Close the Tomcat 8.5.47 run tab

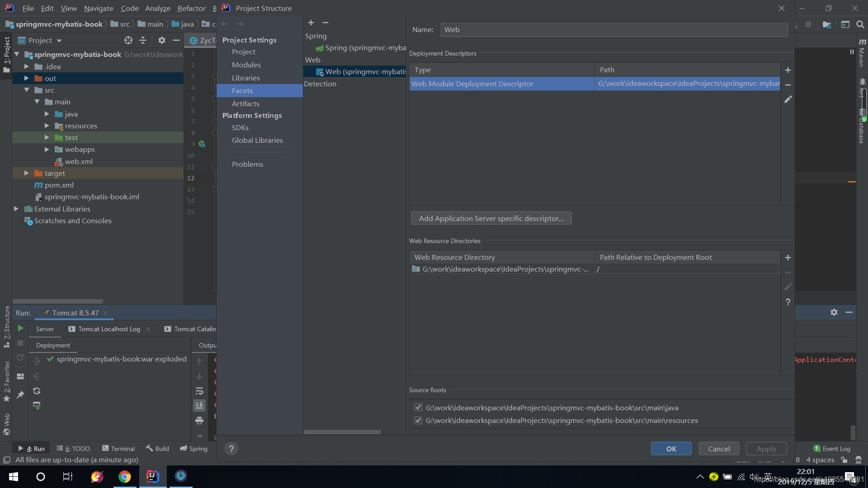point(105,313)
